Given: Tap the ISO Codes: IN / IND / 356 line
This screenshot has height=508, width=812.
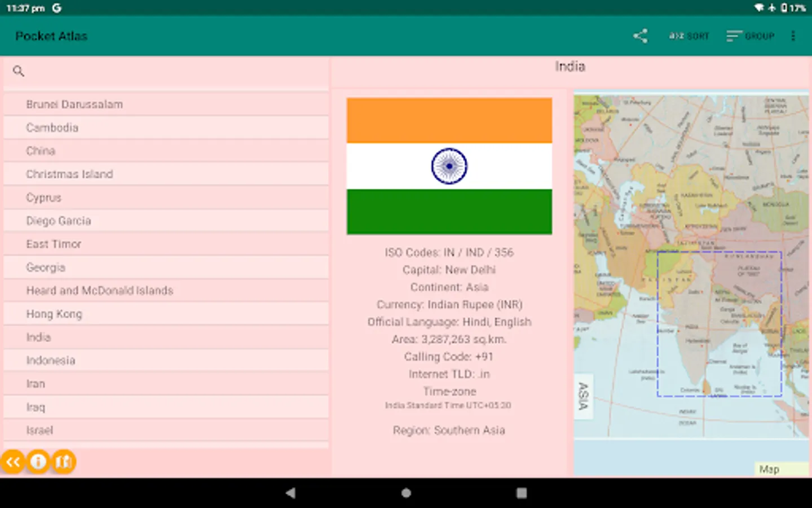Looking at the screenshot, I should point(449,252).
